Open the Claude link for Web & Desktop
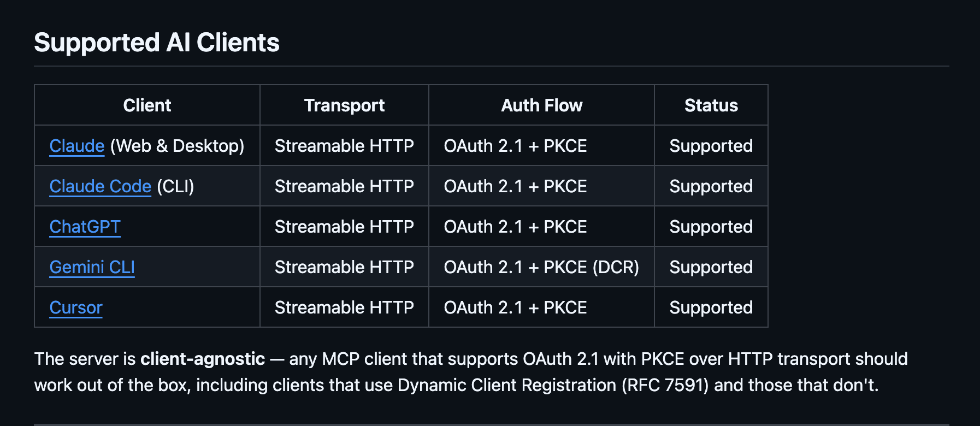The image size is (980, 426). (76, 146)
